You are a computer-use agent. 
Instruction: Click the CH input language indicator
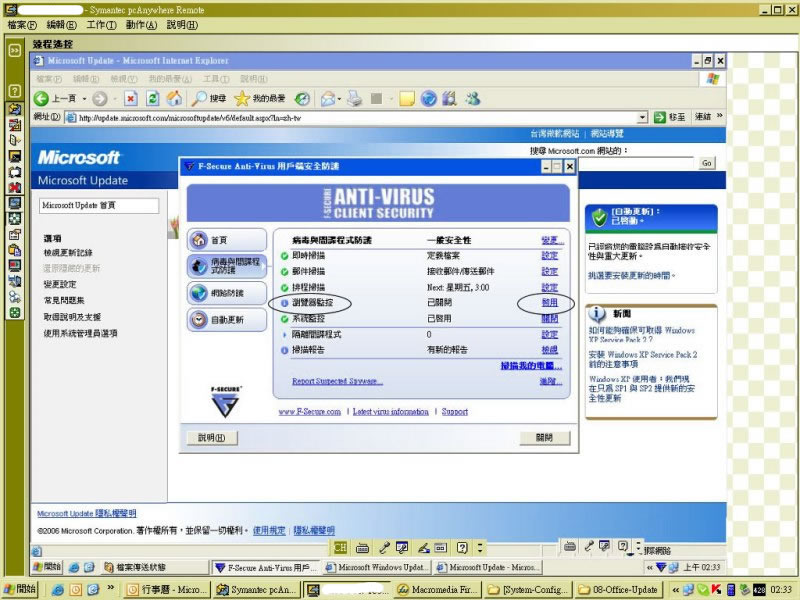pos(340,548)
